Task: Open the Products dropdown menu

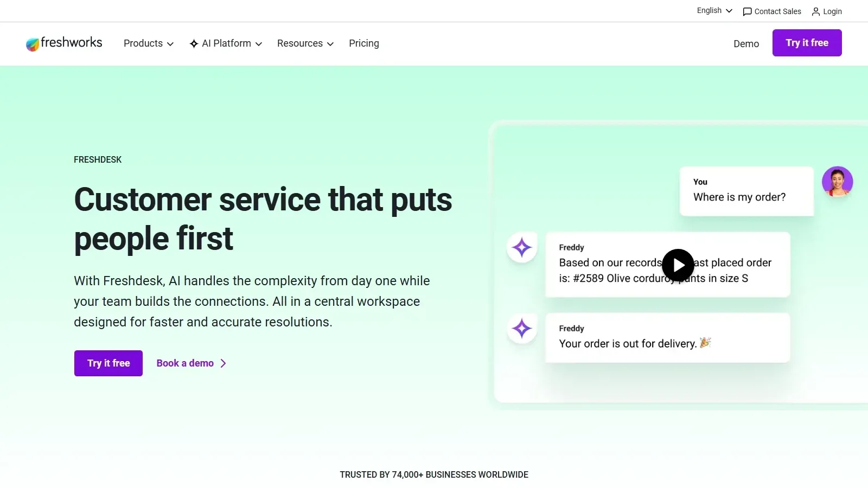Action: coord(149,43)
